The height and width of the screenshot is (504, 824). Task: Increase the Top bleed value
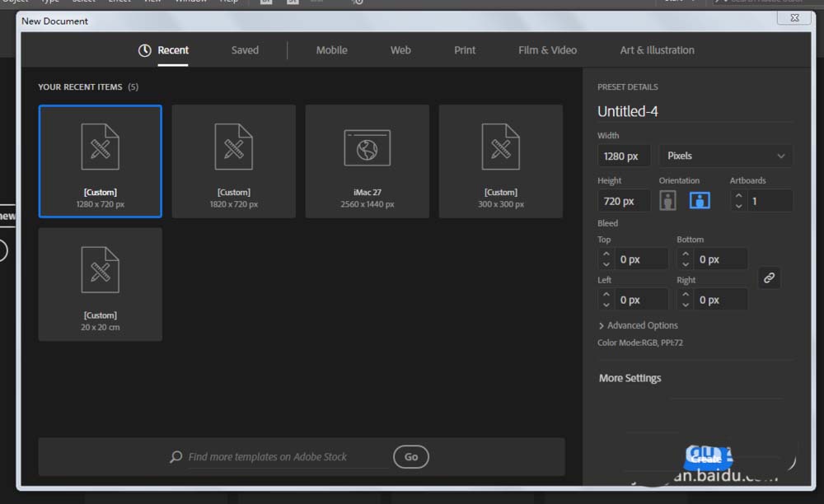tap(606, 254)
